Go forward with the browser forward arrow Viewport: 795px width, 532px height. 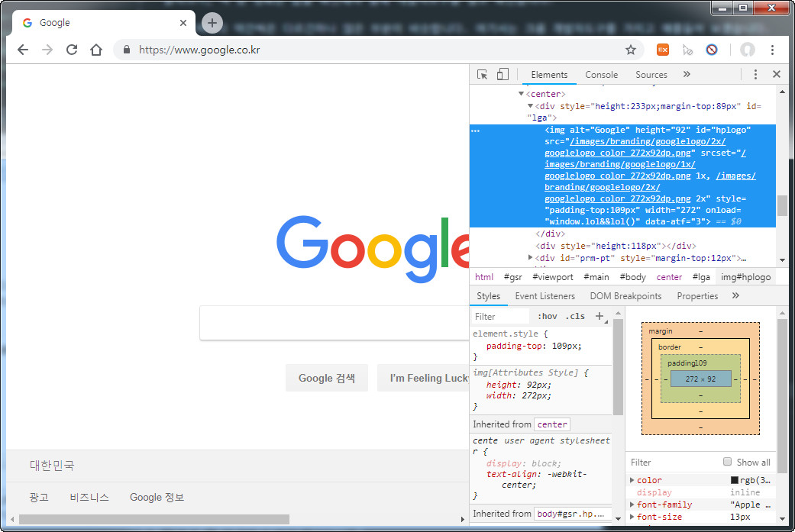pos(47,50)
